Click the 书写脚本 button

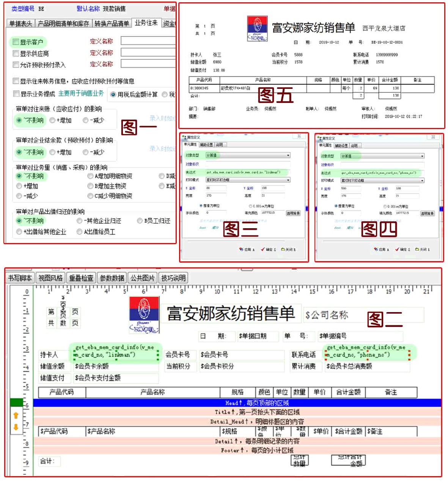pos(20,278)
